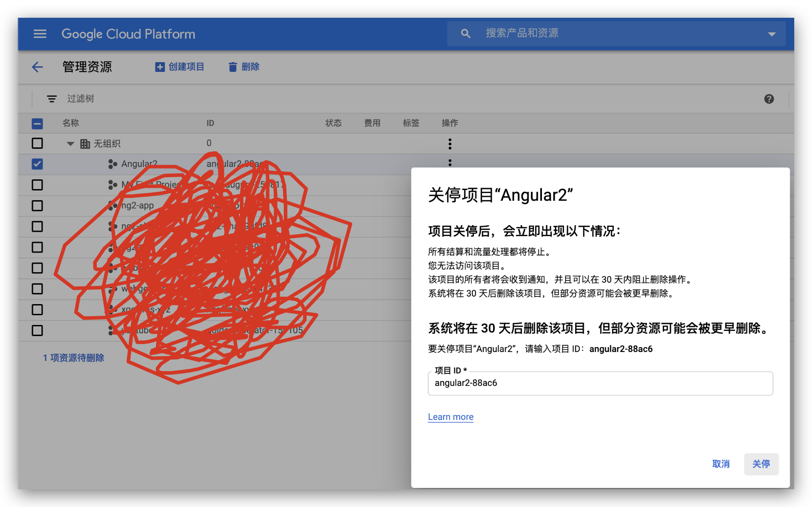The image size is (812, 507).
Task: Click the 项目 ID input field
Action: pyautogui.click(x=600, y=383)
